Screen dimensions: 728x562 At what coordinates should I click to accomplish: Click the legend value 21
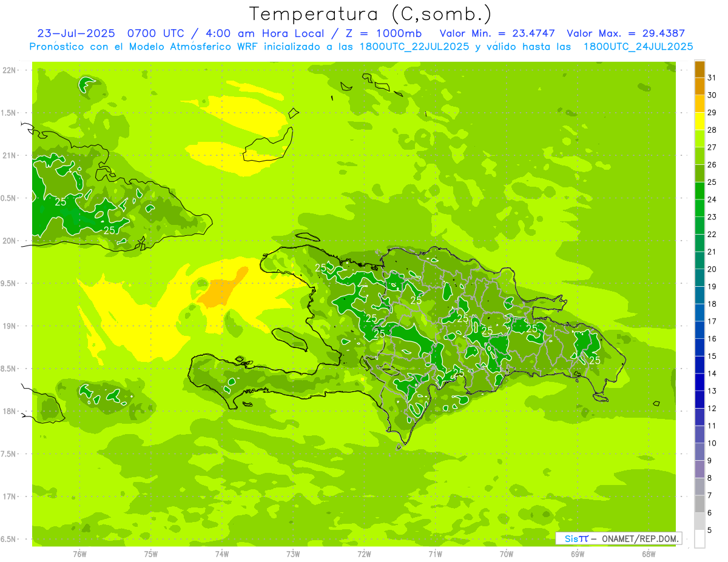712,252
